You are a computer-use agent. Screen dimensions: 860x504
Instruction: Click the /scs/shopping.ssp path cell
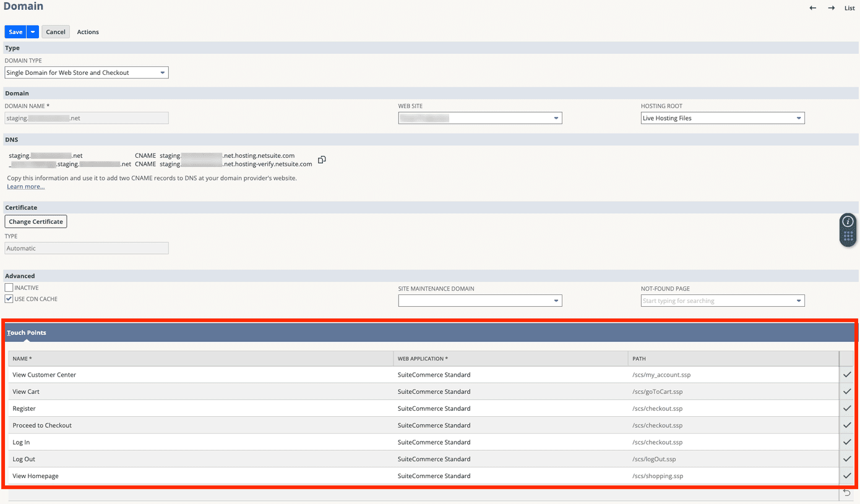tap(733, 476)
